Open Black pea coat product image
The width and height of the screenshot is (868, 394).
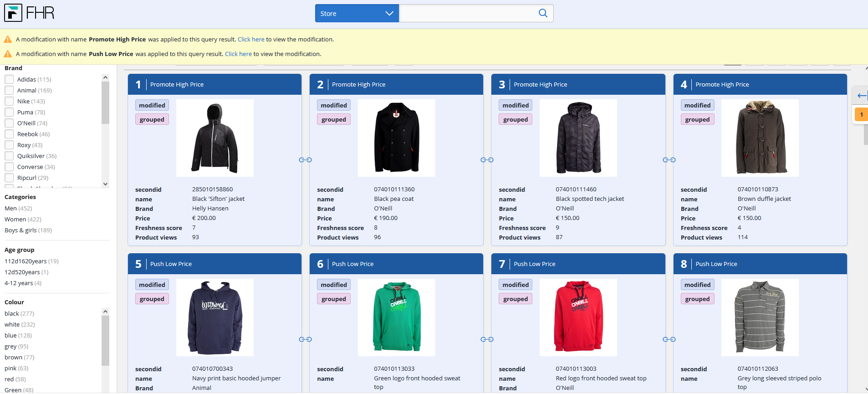[x=397, y=138]
